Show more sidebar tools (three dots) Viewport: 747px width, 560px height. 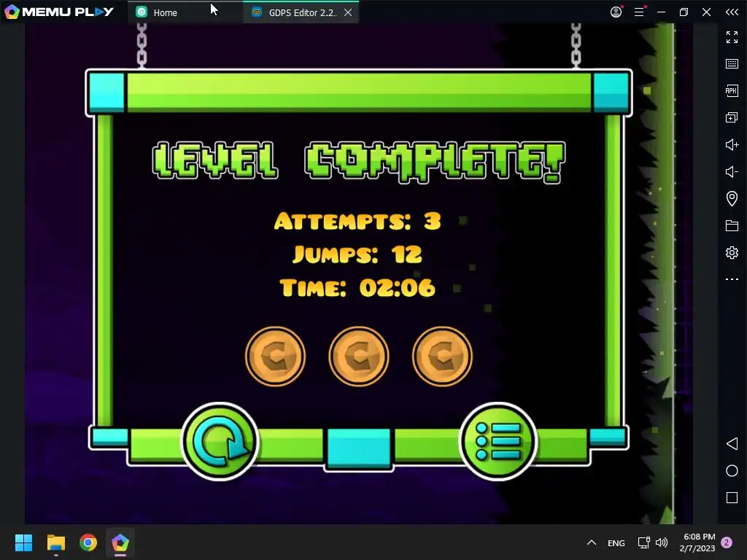[732, 279]
